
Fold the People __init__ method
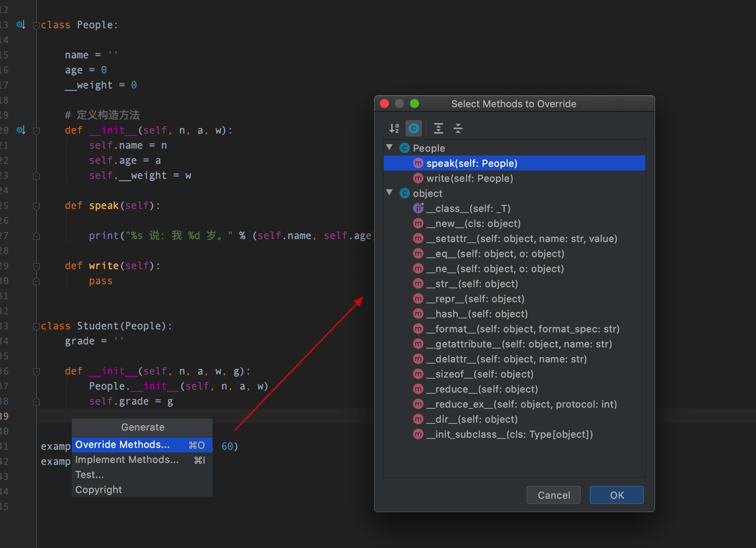pos(36,131)
